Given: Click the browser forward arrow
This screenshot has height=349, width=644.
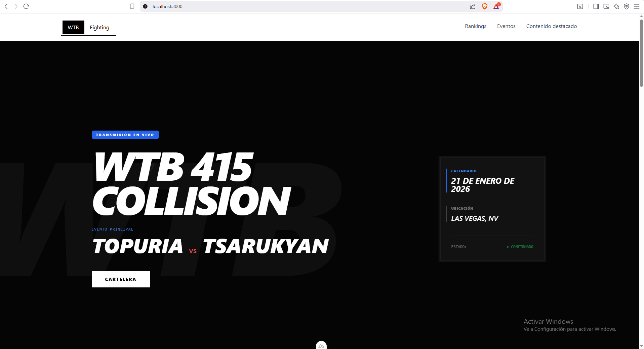Looking at the screenshot, I should (16, 6).
